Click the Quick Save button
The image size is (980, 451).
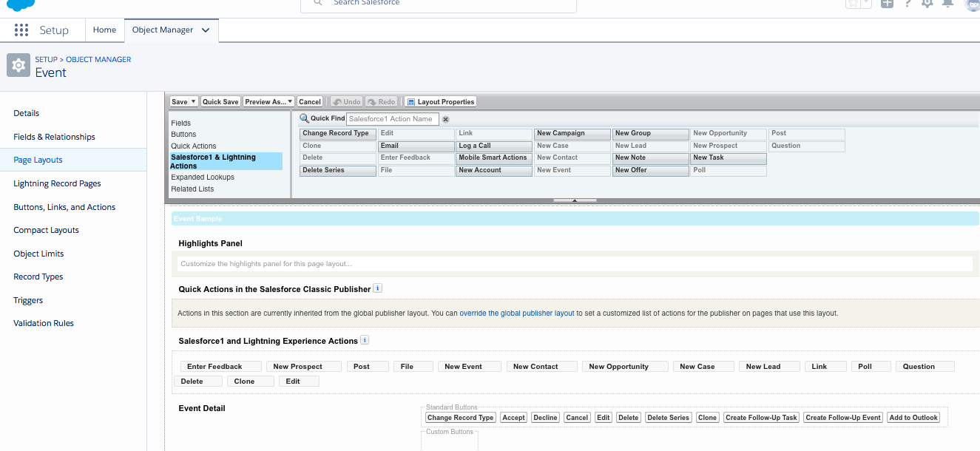220,102
